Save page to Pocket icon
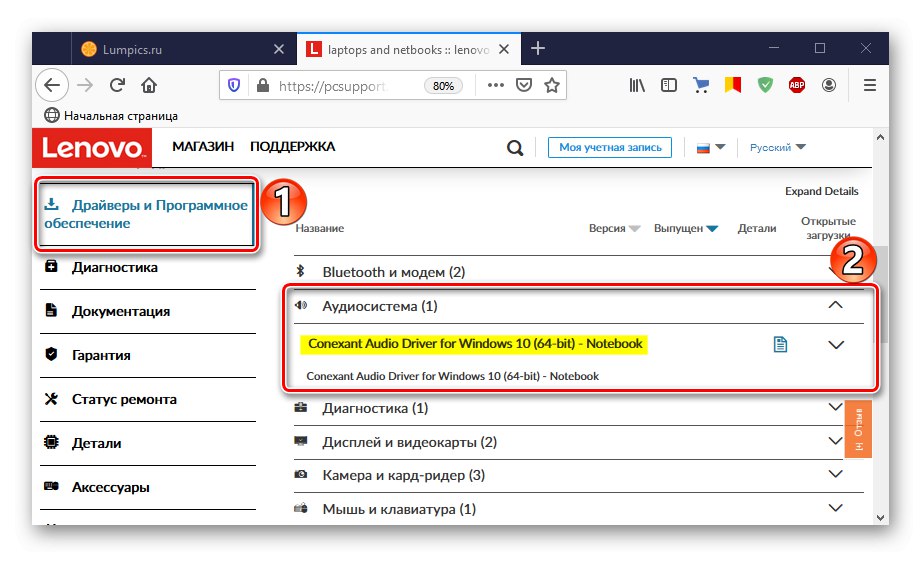 (x=523, y=85)
